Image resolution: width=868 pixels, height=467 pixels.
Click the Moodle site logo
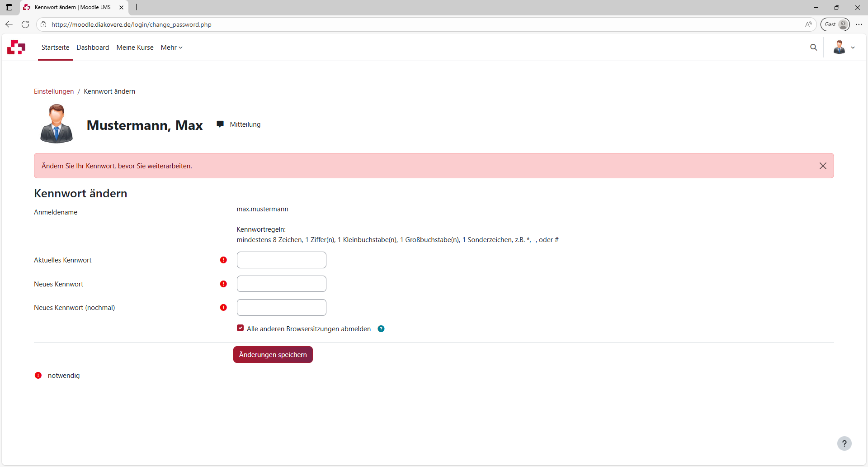[x=16, y=47]
